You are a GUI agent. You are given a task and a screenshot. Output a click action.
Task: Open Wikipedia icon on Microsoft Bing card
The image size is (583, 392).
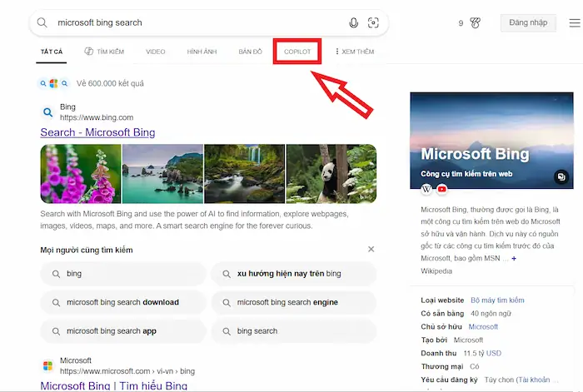(x=426, y=189)
